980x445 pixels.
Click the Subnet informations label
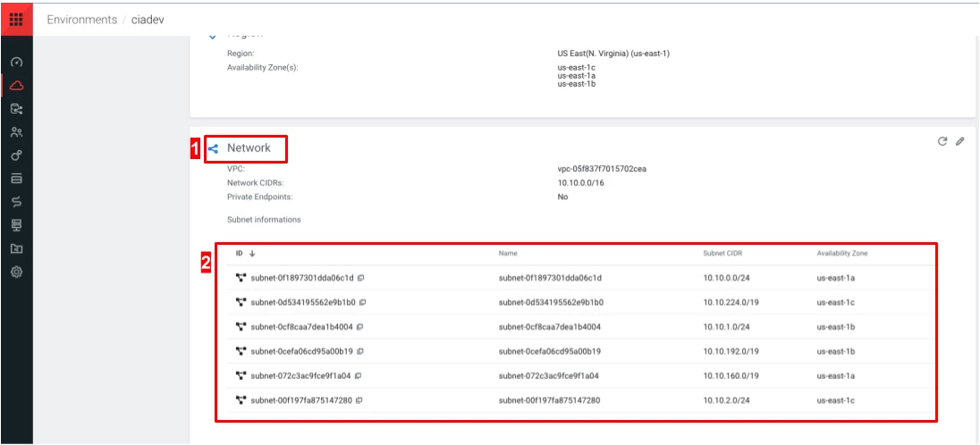click(x=264, y=220)
